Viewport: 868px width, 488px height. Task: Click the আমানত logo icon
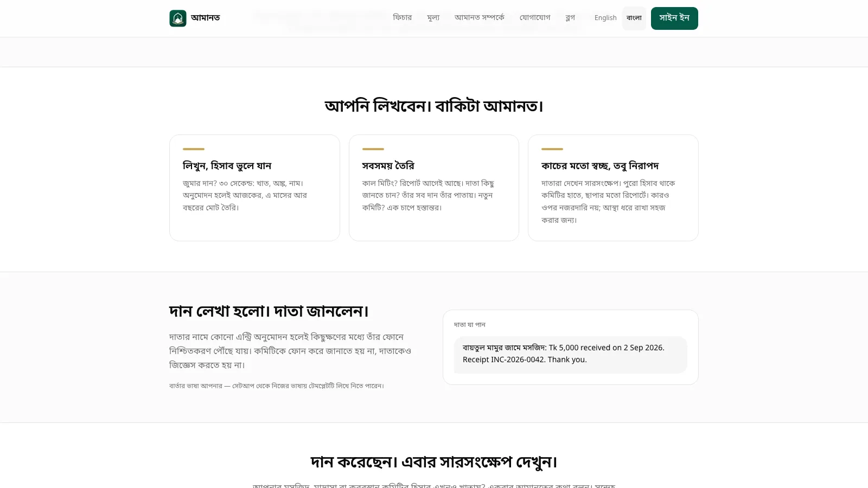(x=178, y=18)
